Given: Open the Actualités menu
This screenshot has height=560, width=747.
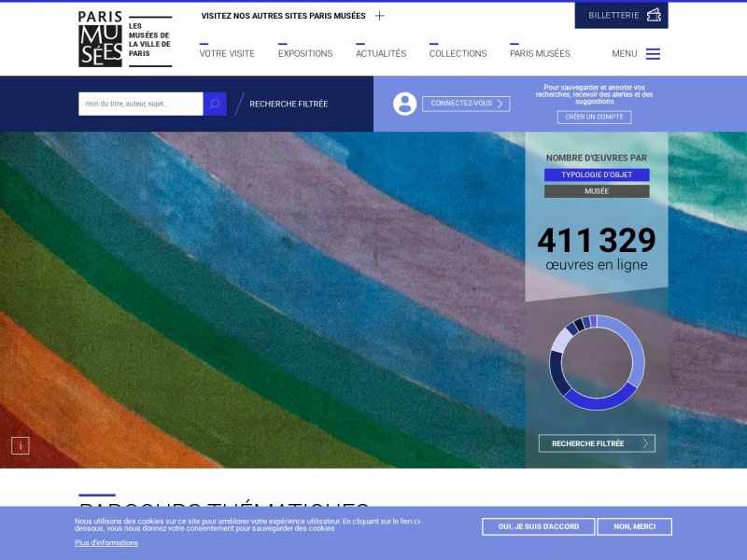Looking at the screenshot, I should click(x=381, y=53).
